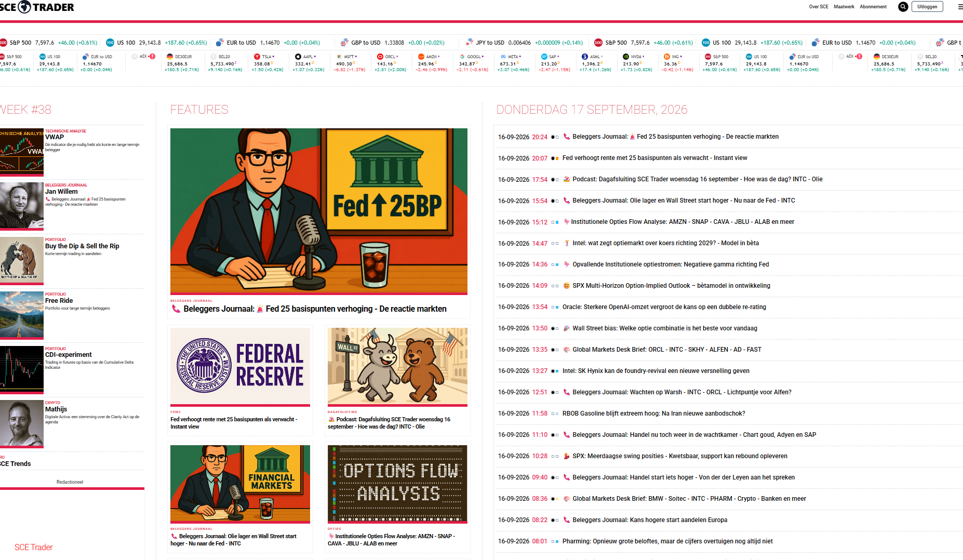
Task: Click the icon before Intel optiemarkt 14:47 headline
Action: click(567, 243)
